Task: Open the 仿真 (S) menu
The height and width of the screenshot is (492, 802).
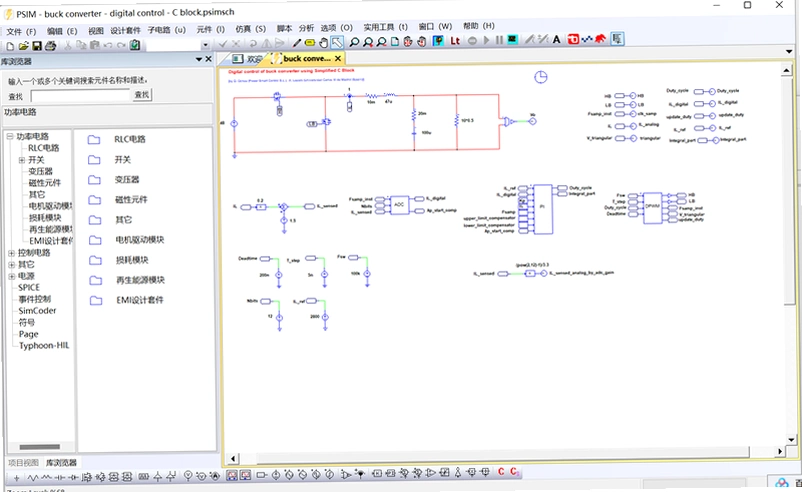Action: click(x=250, y=29)
